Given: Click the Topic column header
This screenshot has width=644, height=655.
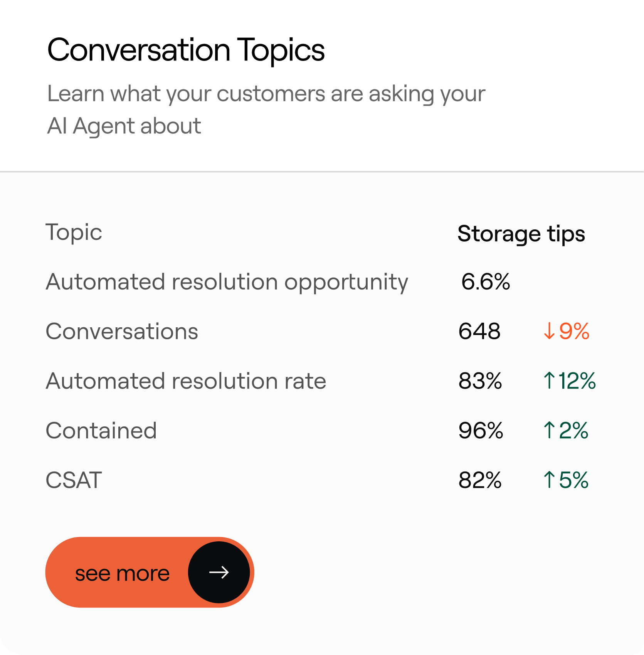Looking at the screenshot, I should coord(74,232).
